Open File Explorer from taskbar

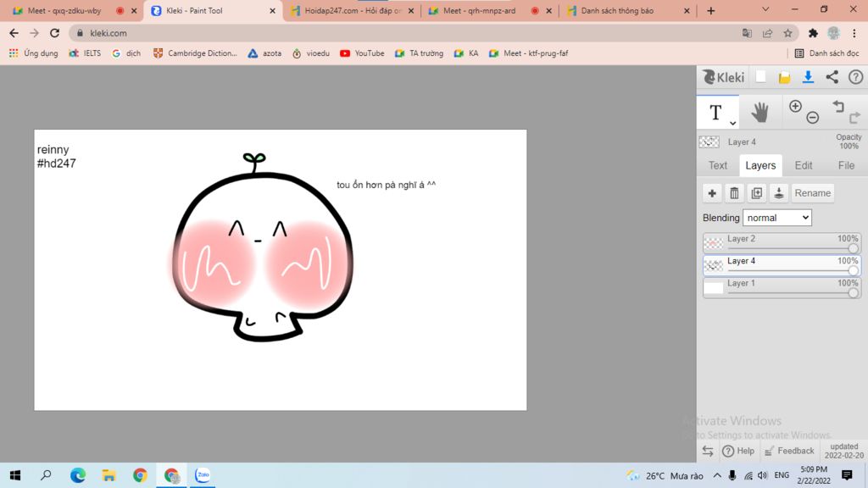(108, 475)
